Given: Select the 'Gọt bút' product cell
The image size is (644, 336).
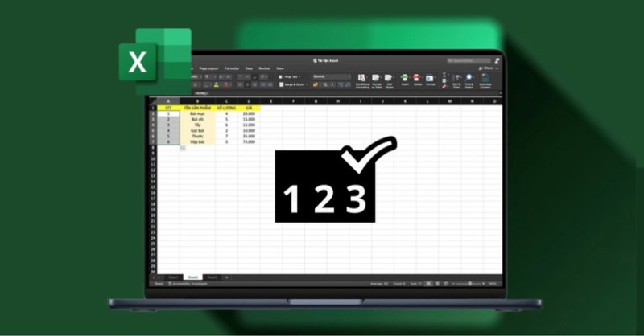Looking at the screenshot, I should [197, 130].
